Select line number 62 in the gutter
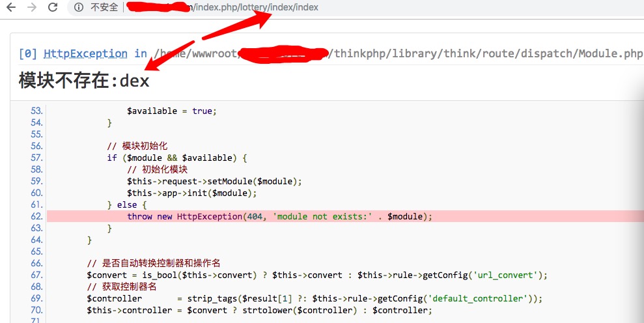644x323 pixels. [x=36, y=216]
